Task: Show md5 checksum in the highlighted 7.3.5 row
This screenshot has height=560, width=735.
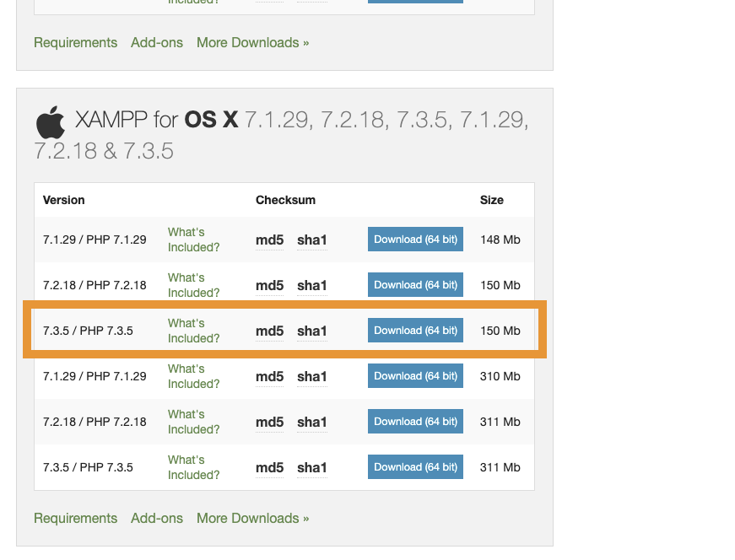Action: coord(269,331)
